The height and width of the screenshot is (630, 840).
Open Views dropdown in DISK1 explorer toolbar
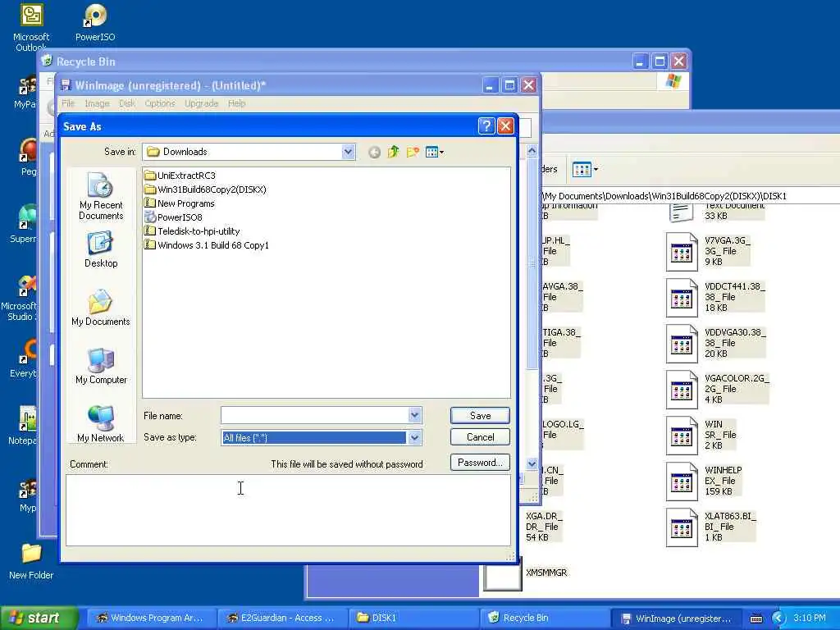[x=585, y=169]
